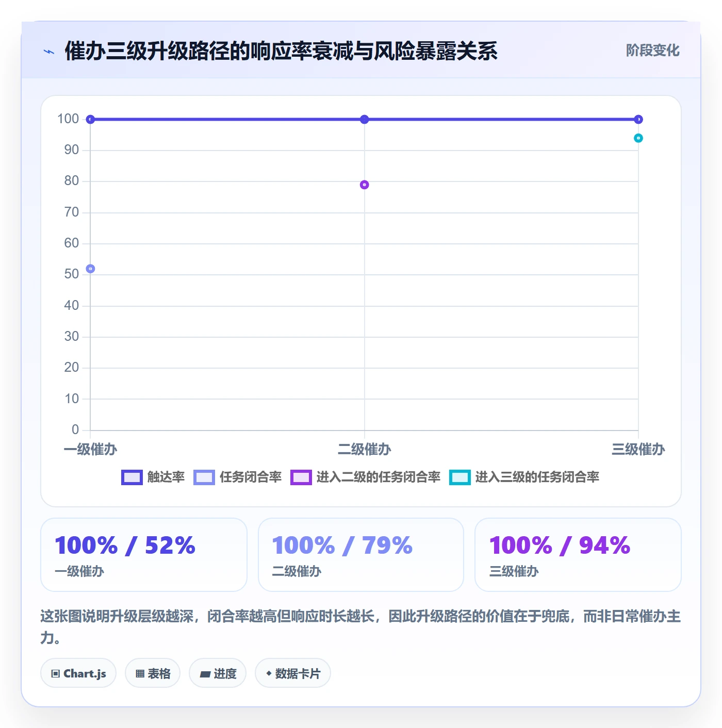Toggle the 进入二级的任务闭合率 legend swatch
Screen dimensions: 722x728
click(x=301, y=477)
